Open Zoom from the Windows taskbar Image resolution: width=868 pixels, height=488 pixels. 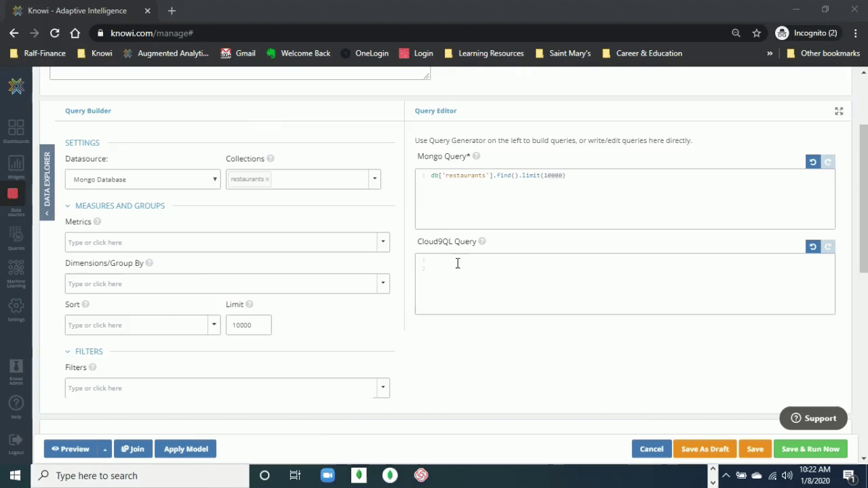[x=328, y=475]
